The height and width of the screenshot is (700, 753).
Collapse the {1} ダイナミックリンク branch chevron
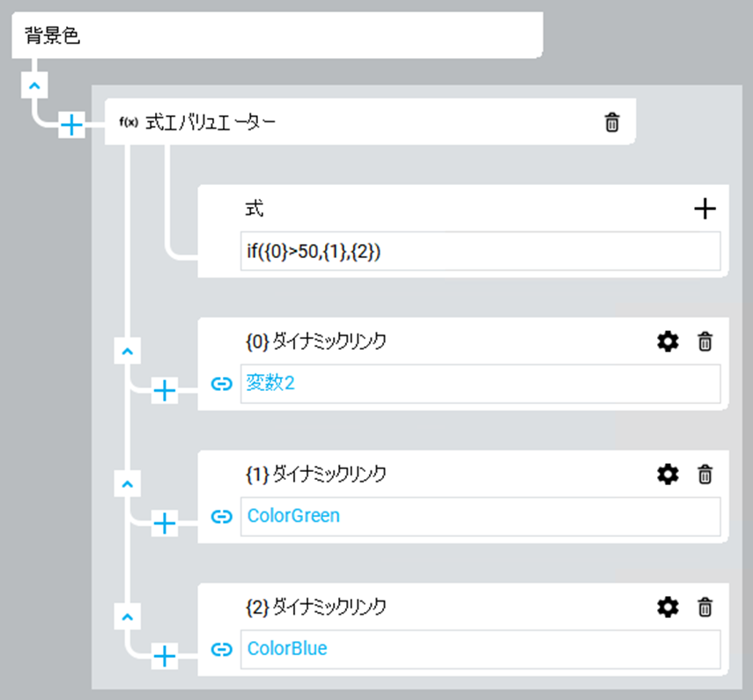(129, 483)
